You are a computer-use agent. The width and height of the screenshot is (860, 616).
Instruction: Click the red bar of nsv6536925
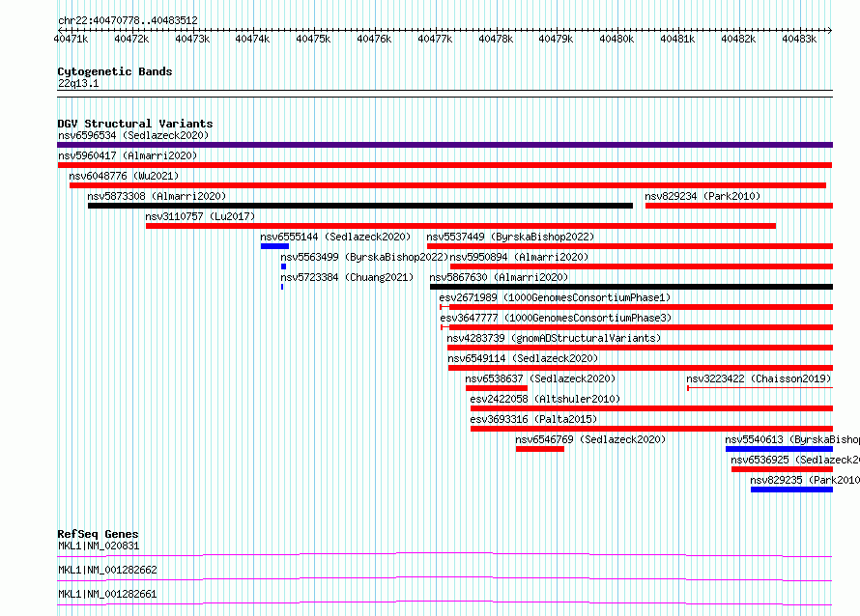pyautogui.click(x=782, y=469)
